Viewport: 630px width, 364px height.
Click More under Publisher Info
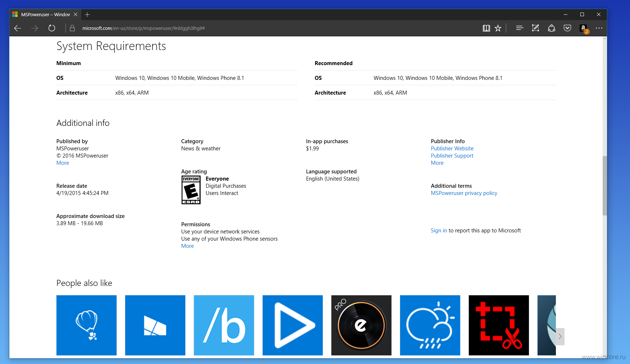pos(437,163)
